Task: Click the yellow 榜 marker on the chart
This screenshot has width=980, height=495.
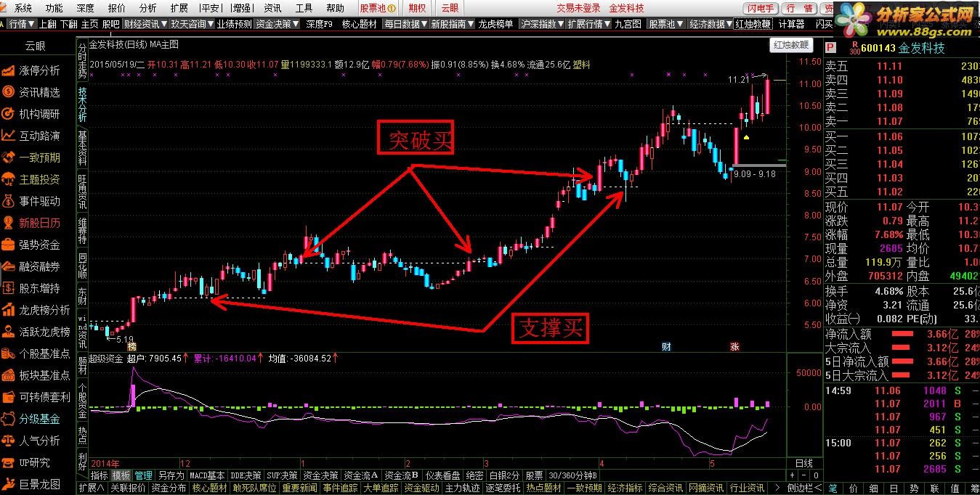Action: 131,346
